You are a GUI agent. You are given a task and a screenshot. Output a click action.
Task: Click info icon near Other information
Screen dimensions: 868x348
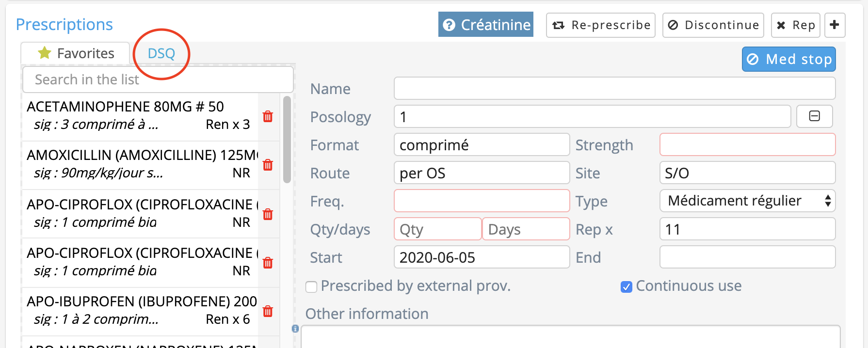point(295,329)
